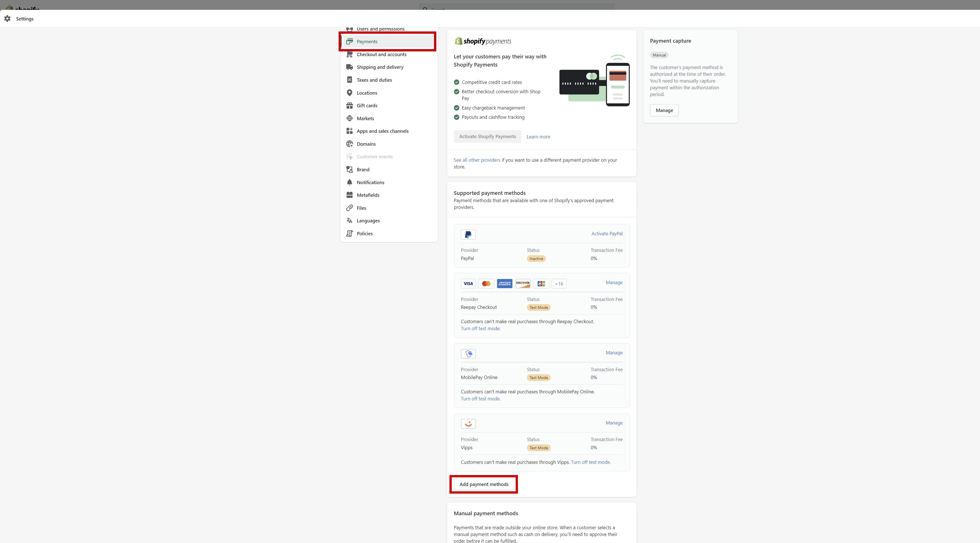Click Manage for MobilePay Online
The image size is (980, 543).
(614, 353)
